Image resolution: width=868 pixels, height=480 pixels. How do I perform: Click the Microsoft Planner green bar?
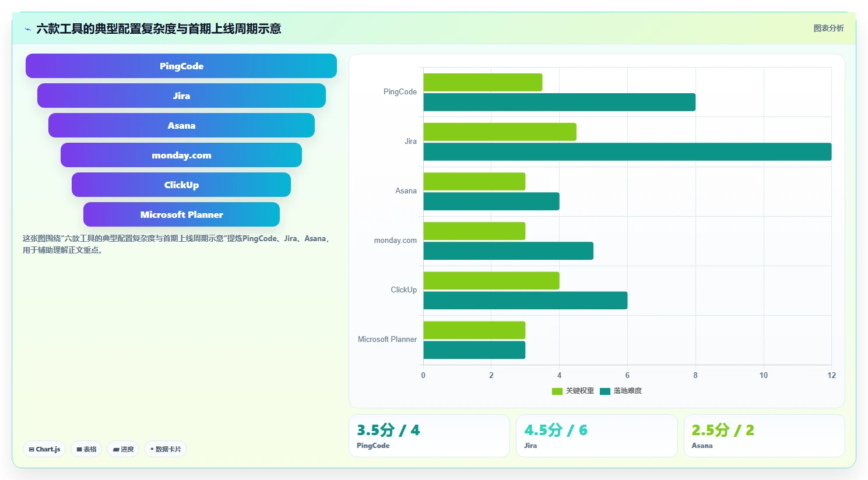pyautogui.click(x=474, y=330)
